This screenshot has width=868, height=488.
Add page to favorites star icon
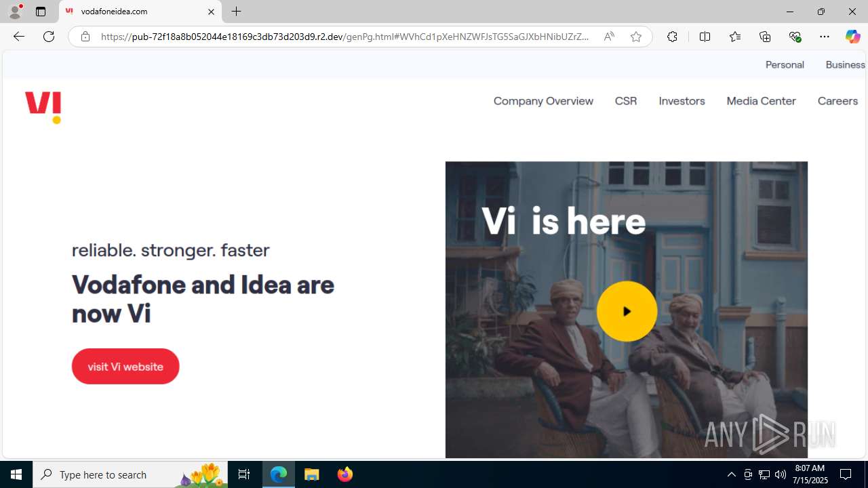pyautogui.click(x=635, y=37)
